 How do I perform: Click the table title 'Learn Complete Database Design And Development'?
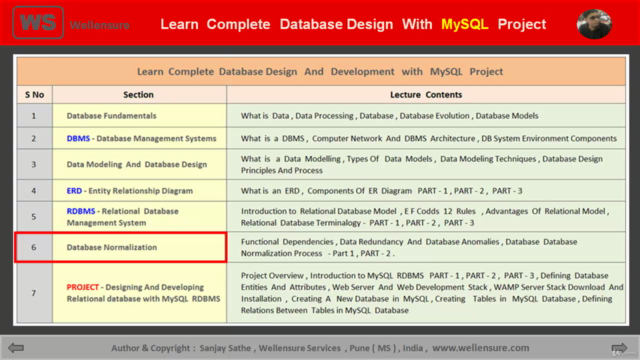coord(320,71)
